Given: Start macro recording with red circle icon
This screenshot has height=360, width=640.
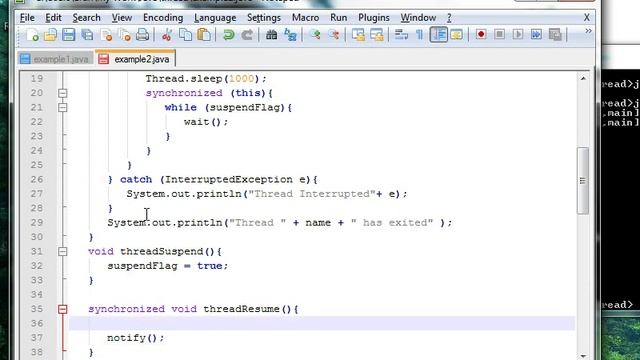Looking at the screenshot, I should (x=481, y=35).
